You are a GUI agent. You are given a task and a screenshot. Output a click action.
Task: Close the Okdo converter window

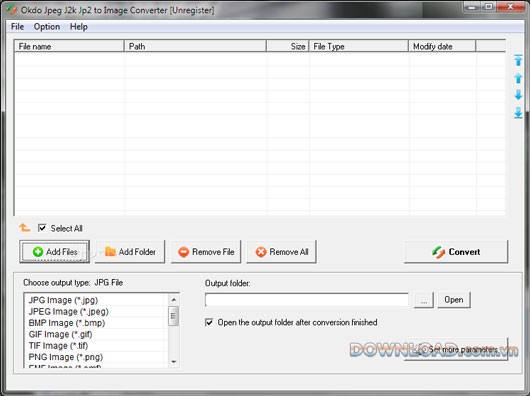click(511, 7)
